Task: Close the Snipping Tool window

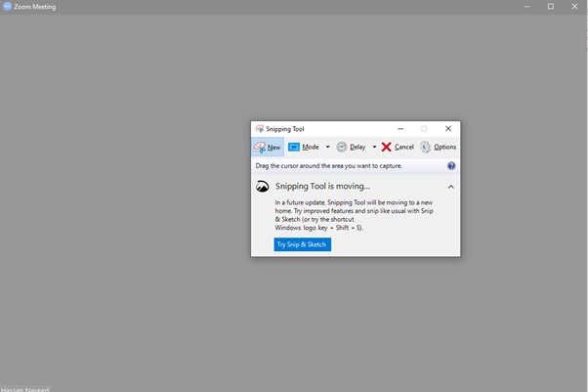Action: point(448,129)
